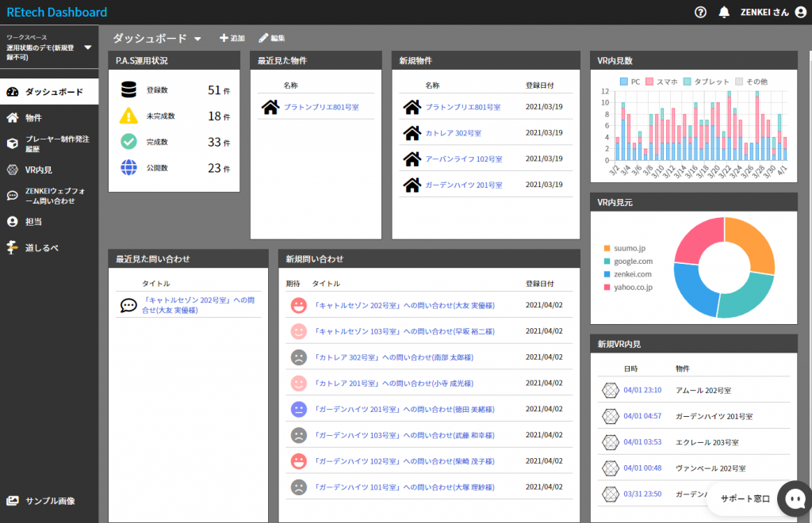The height and width of the screenshot is (523, 812).
Task: Open VR内見 in the sidebar
Action: (49, 170)
